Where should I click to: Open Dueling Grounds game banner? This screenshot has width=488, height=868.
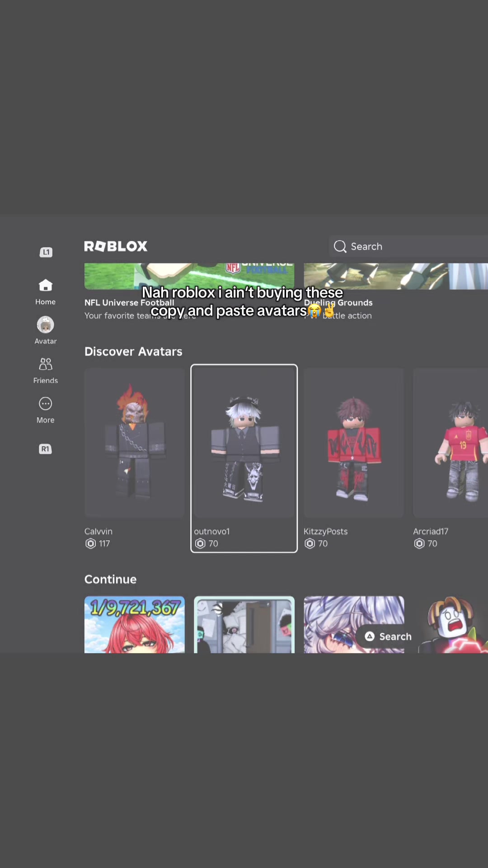pyautogui.click(x=396, y=276)
